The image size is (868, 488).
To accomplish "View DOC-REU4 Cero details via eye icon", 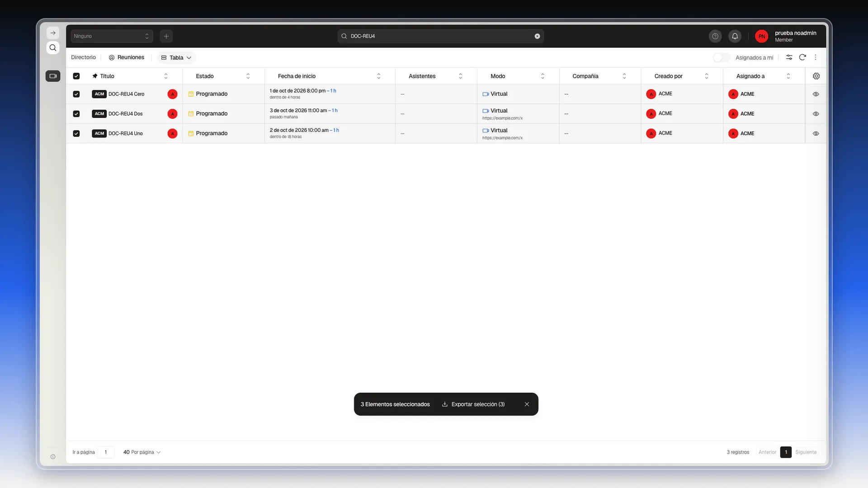I will tap(816, 94).
